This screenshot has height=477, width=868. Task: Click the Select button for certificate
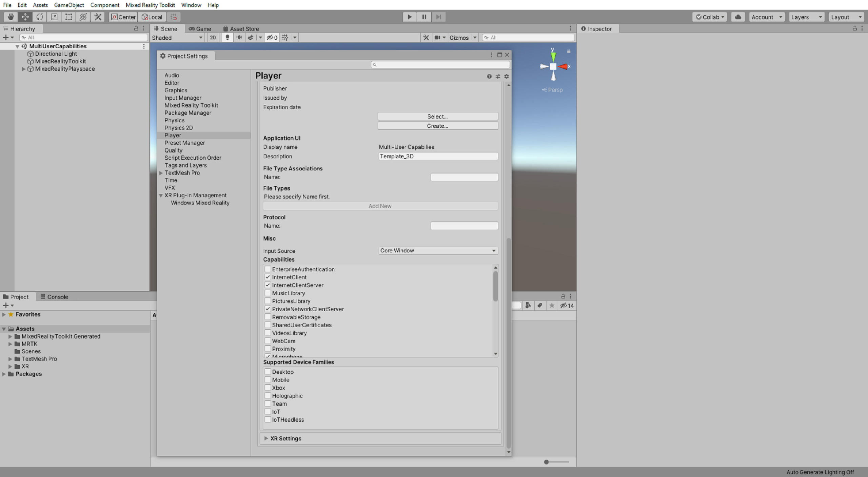pos(437,116)
